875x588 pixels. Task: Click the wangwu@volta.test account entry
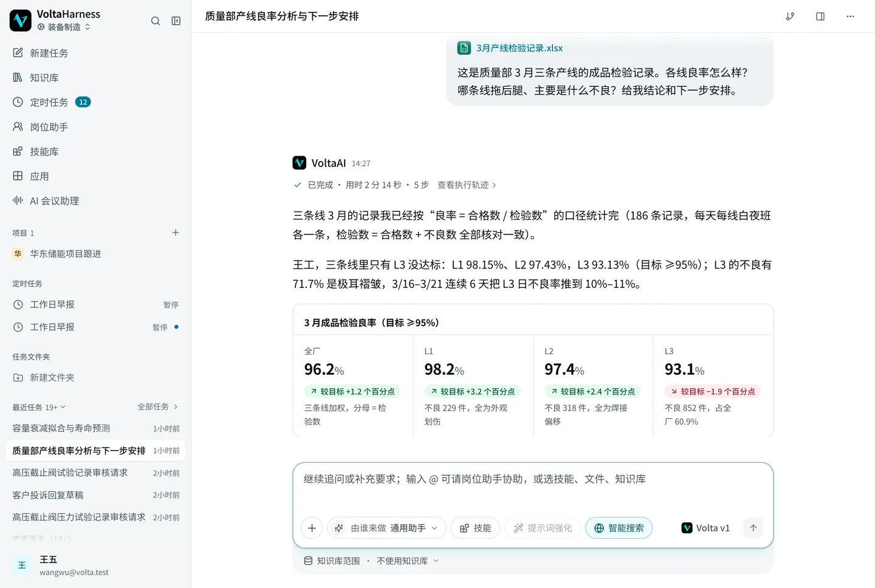point(74,572)
